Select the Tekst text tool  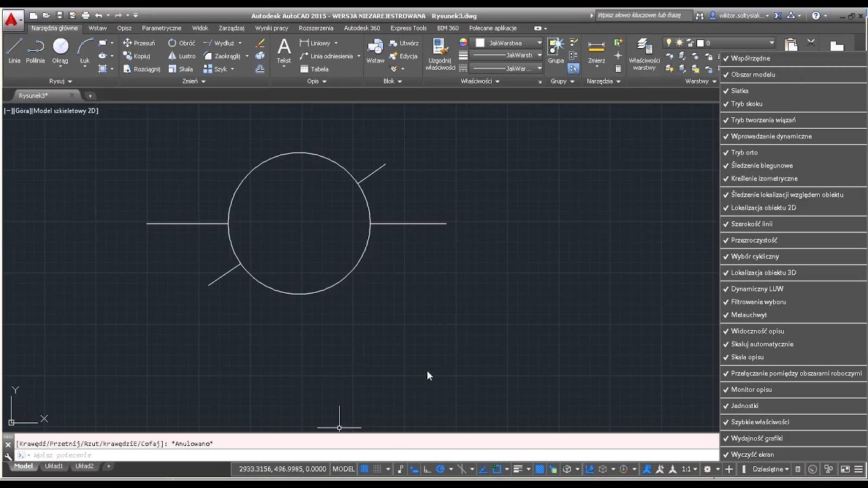[x=284, y=51]
